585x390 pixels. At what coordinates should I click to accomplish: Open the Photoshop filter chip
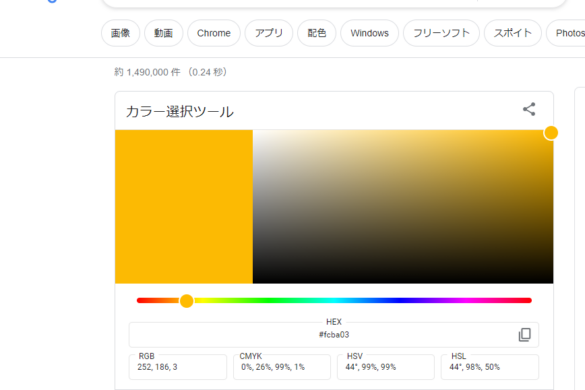pyautogui.click(x=566, y=33)
